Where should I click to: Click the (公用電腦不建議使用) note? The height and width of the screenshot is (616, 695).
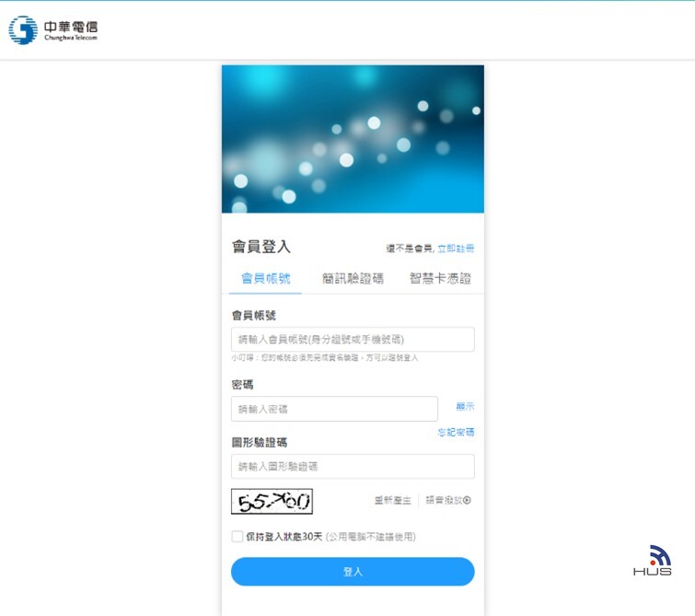point(371,537)
